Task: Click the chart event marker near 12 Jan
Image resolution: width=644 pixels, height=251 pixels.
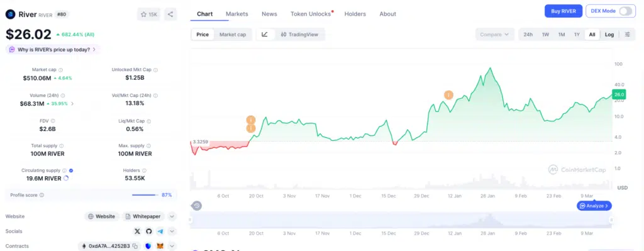Action: pyautogui.click(x=448, y=96)
